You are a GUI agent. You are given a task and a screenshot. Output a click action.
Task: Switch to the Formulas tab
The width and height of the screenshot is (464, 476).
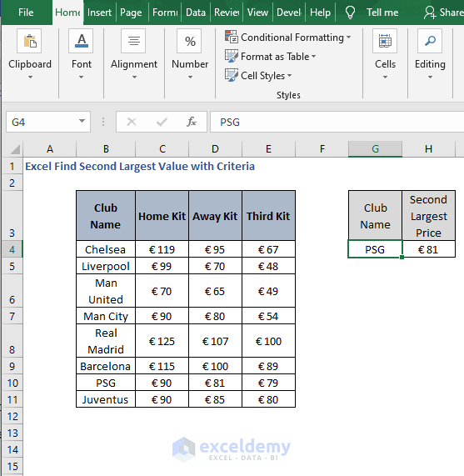[x=165, y=13]
